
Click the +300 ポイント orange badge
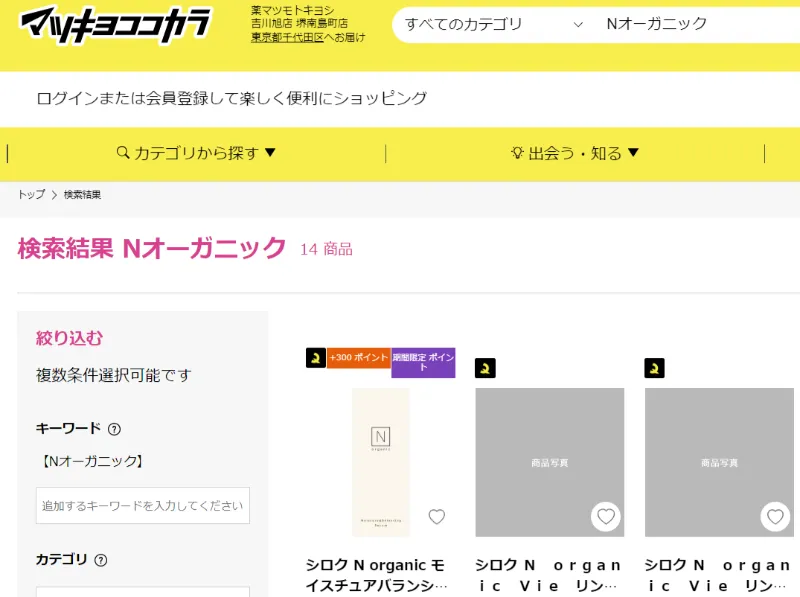[x=359, y=358]
